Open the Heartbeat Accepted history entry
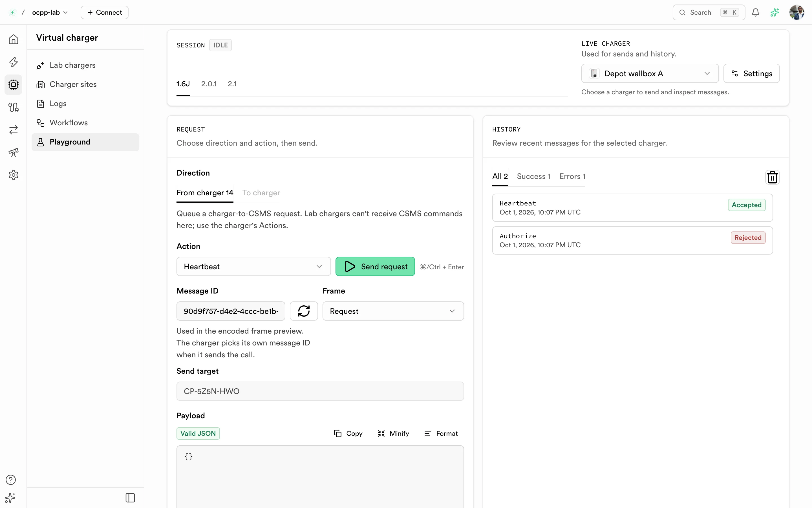 click(632, 208)
